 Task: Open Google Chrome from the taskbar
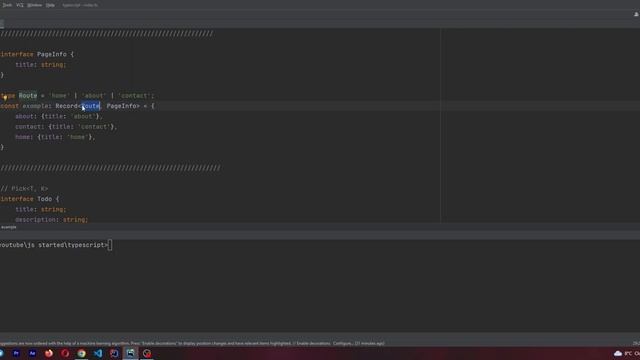coord(82,353)
